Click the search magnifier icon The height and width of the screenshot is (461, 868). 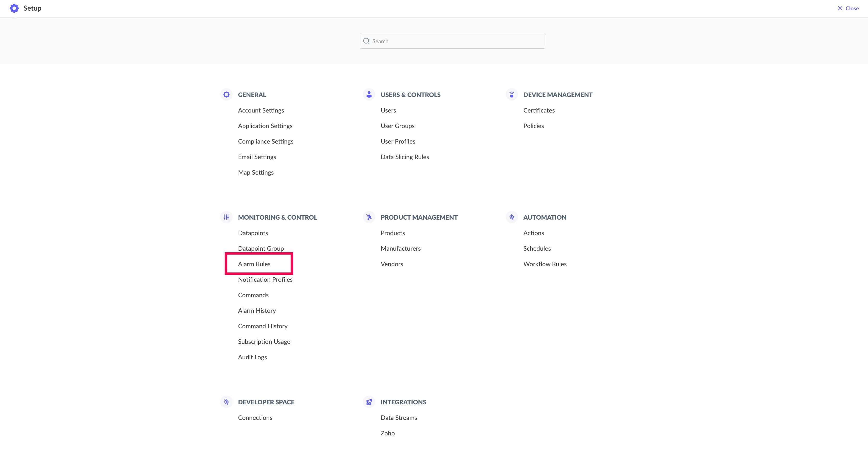point(366,41)
